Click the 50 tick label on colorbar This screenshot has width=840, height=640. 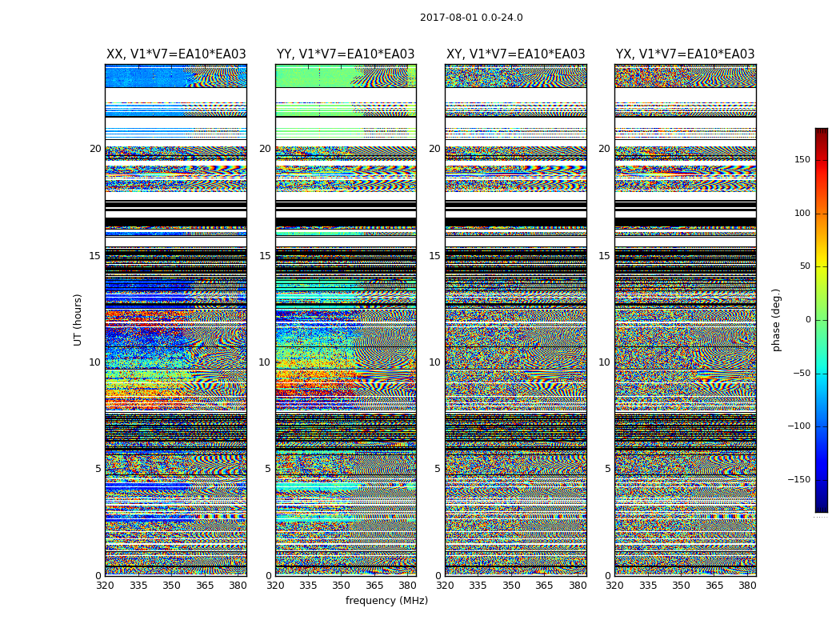[805, 266]
